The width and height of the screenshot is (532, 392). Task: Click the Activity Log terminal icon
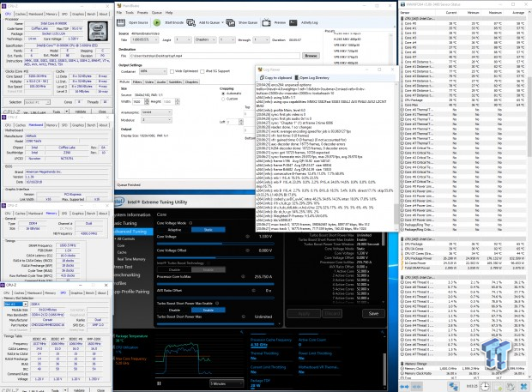point(293,22)
